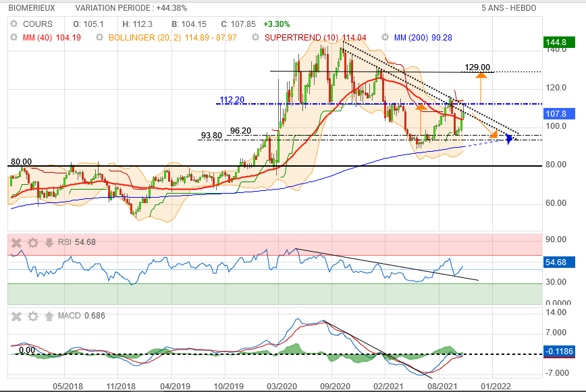The image size is (586, 392).
Task: Move MACD panel up with arrow icon
Action: 49,316
